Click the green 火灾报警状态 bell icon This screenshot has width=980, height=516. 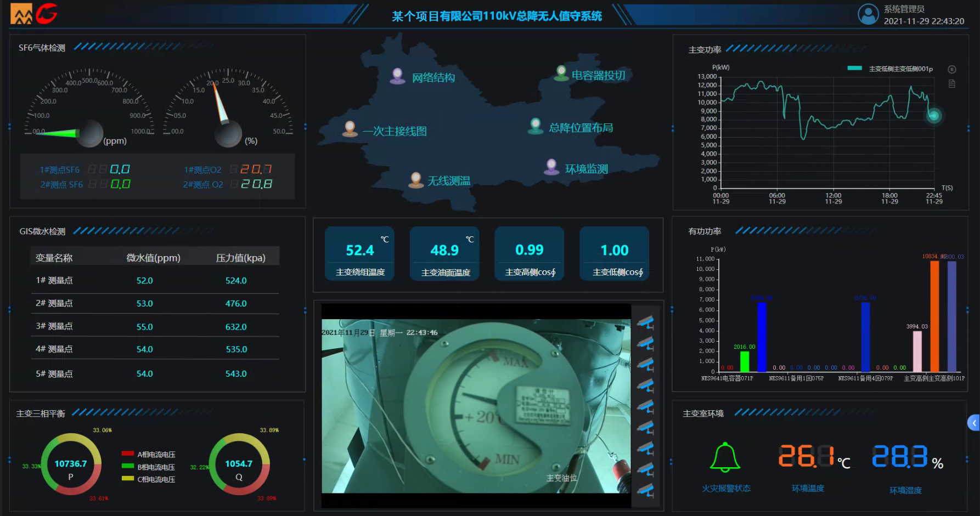725,457
